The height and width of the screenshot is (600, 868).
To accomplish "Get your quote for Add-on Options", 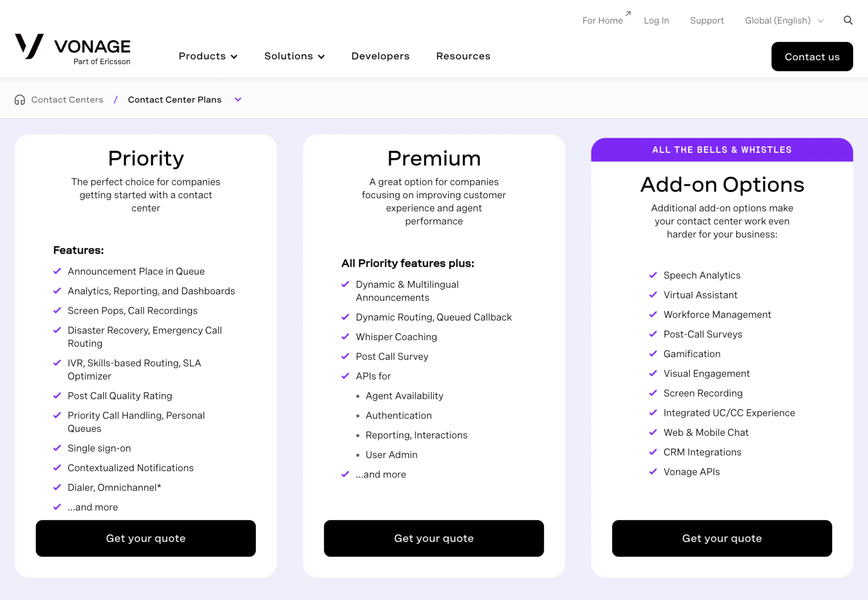I will (x=722, y=538).
